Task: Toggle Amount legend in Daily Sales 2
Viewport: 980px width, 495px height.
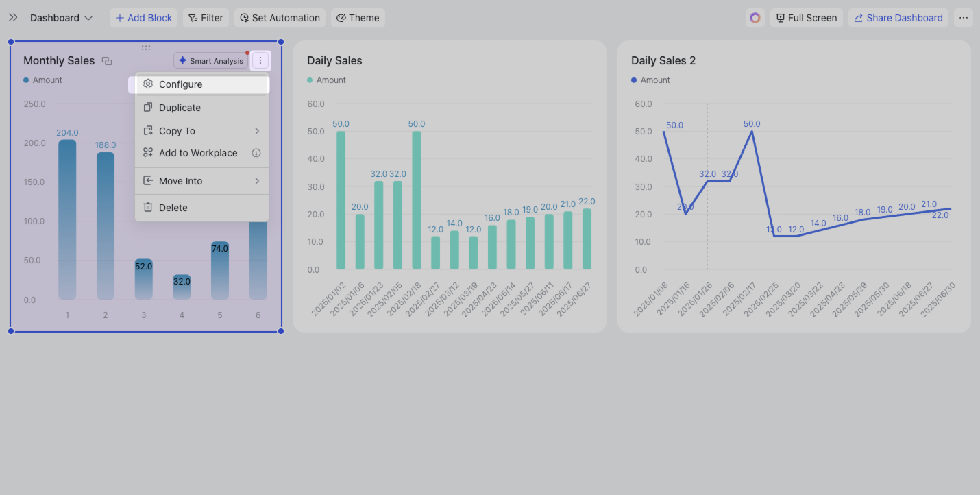Action: [x=650, y=80]
